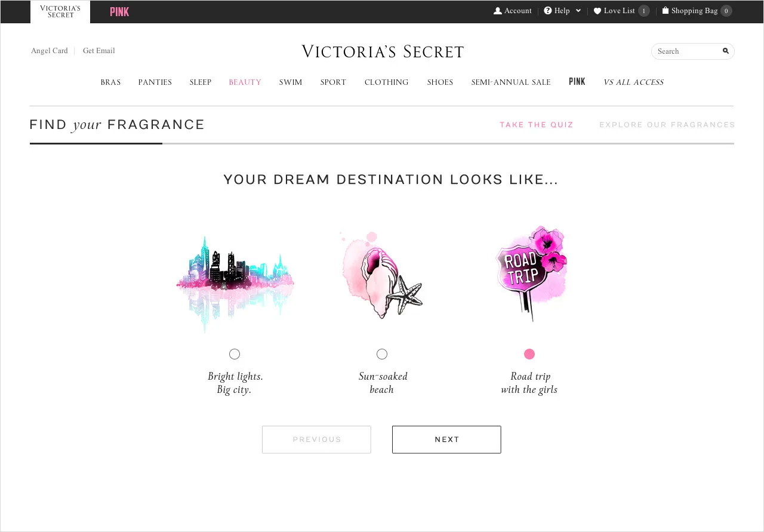This screenshot has height=532, width=764.
Task: Open the Shopping Bag icon
Action: tap(665, 11)
